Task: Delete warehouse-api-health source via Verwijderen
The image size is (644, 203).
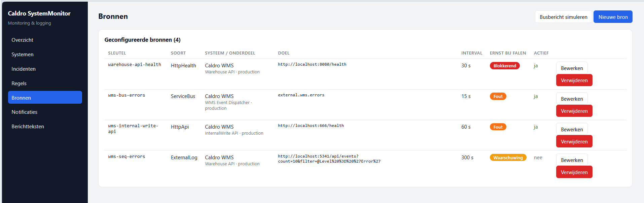Action: [574, 80]
